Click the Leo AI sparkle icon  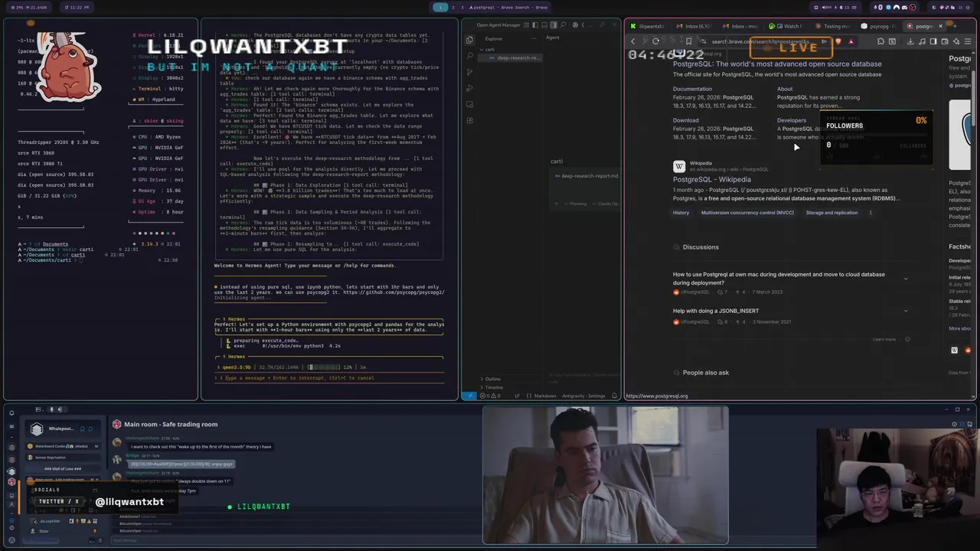(x=956, y=41)
